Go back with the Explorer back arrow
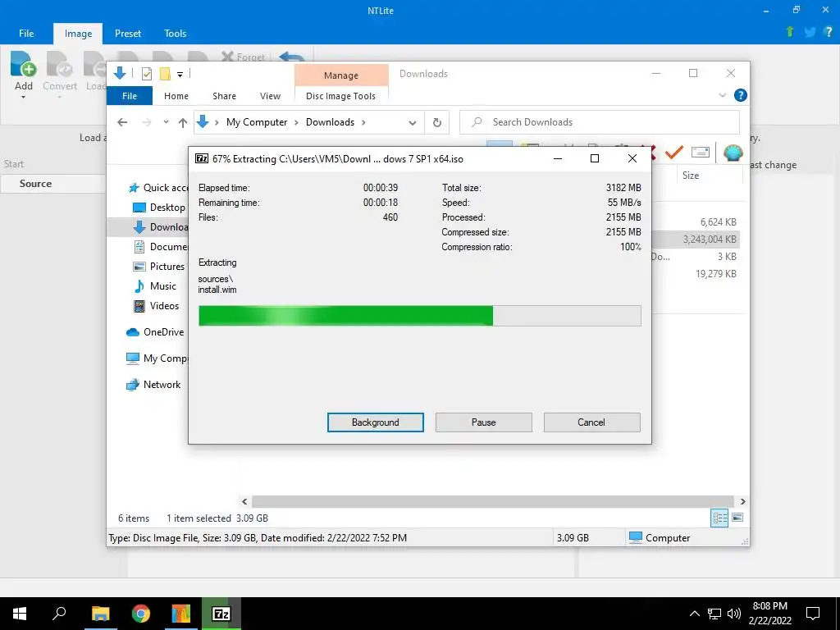The image size is (840, 630). click(x=122, y=122)
